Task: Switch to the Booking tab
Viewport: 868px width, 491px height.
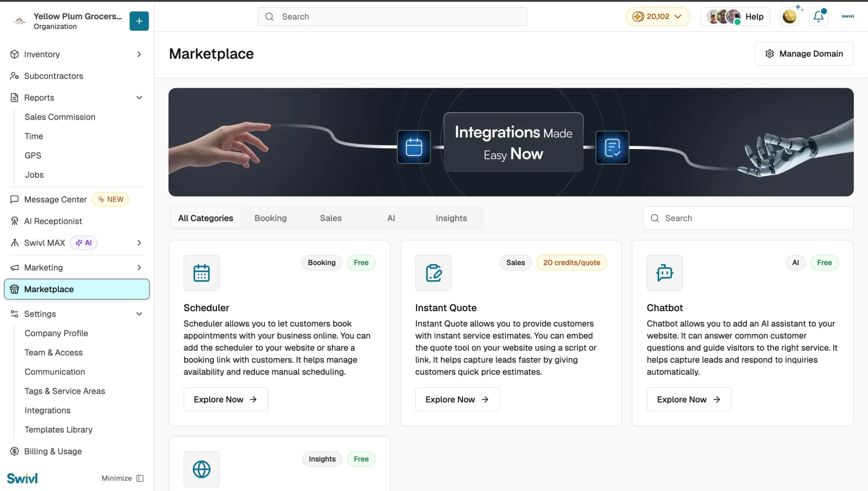Action: point(270,218)
